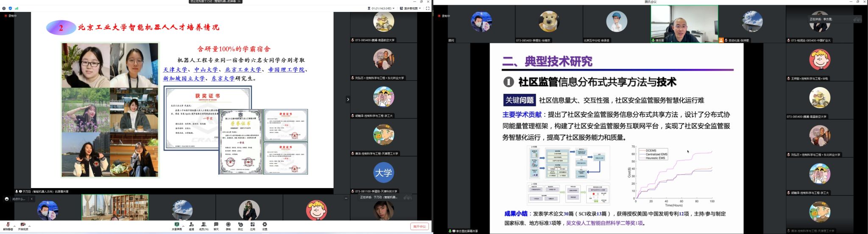Viewport: 868px width, 234px height.
Task: Unmute the microphone (解除静音)
Action: [x=8, y=225]
